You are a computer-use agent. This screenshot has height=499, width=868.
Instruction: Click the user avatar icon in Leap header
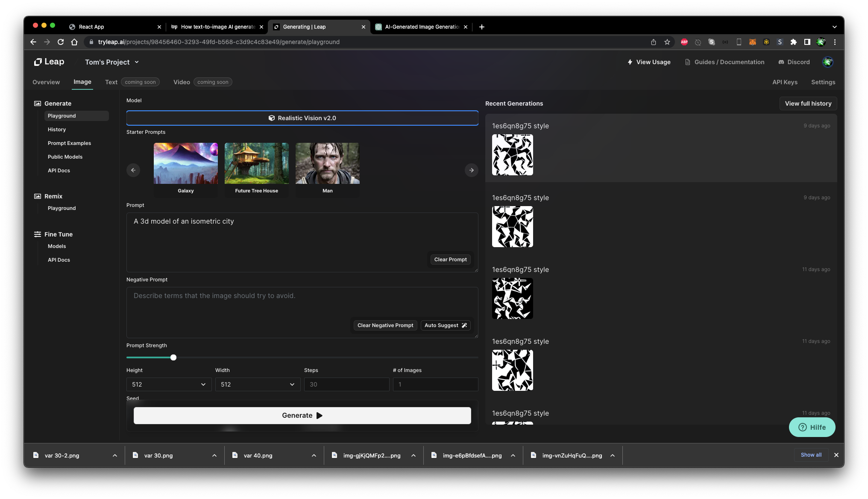click(827, 62)
